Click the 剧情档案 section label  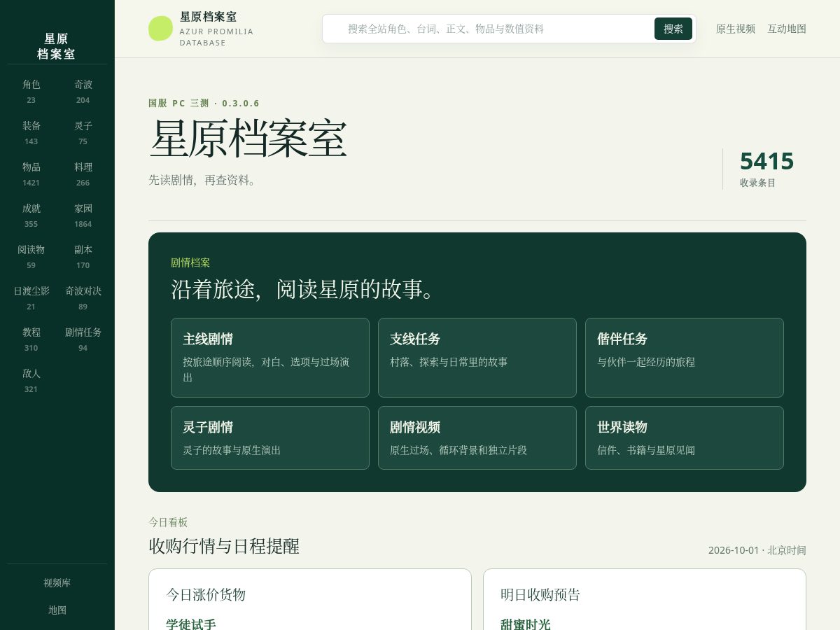tap(190, 262)
